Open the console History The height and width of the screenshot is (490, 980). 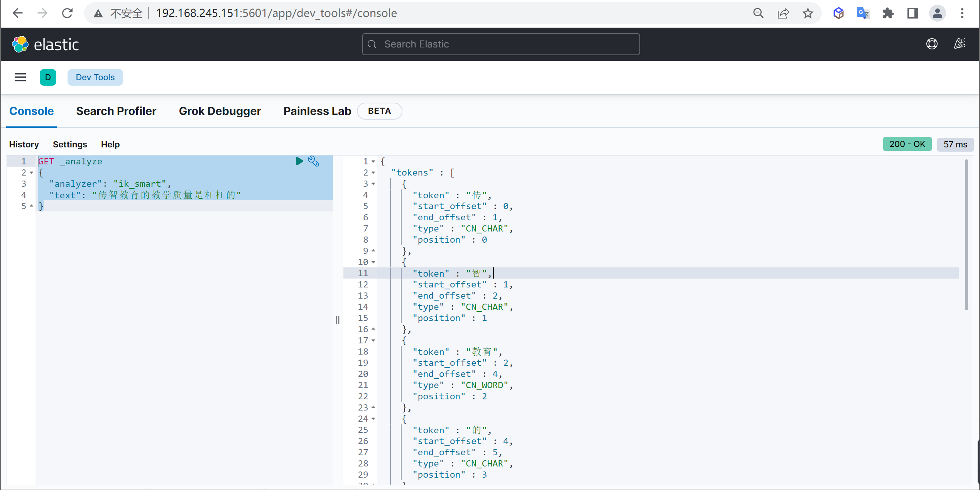24,144
